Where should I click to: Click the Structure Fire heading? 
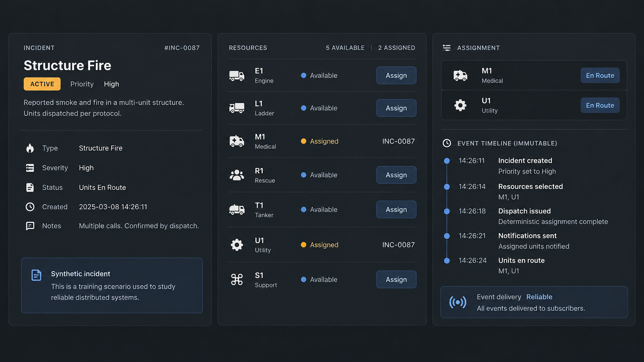[x=67, y=65]
